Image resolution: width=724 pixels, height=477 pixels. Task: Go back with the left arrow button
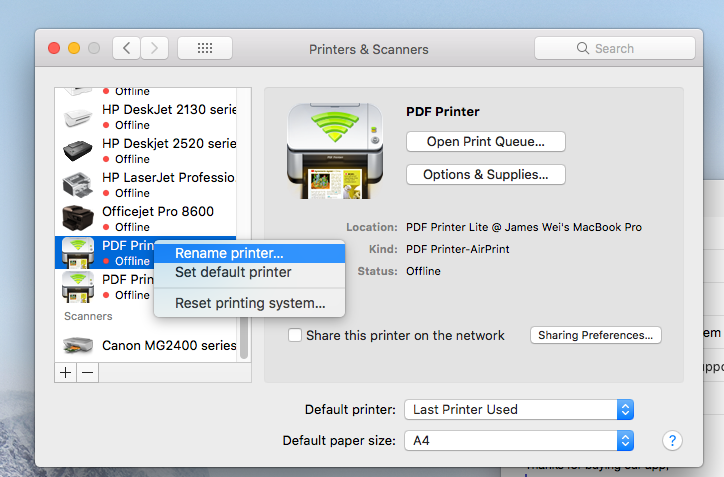[127, 48]
